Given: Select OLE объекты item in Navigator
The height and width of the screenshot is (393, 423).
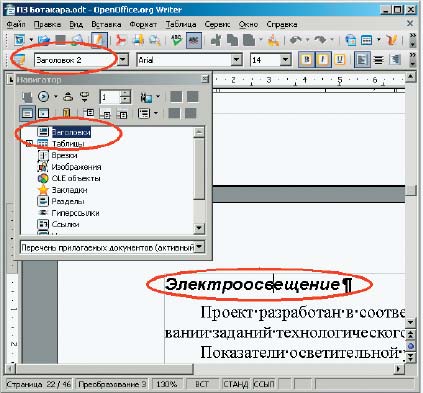Looking at the screenshot, I should pyautogui.click(x=76, y=178).
